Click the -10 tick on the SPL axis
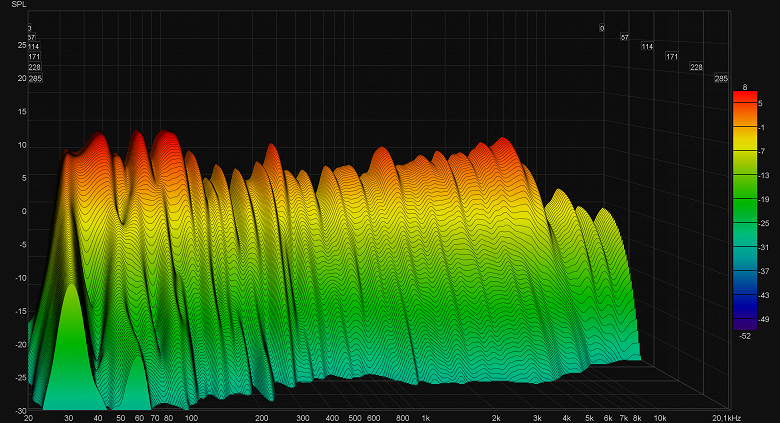780x423 pixels. (x=21, y=278)
